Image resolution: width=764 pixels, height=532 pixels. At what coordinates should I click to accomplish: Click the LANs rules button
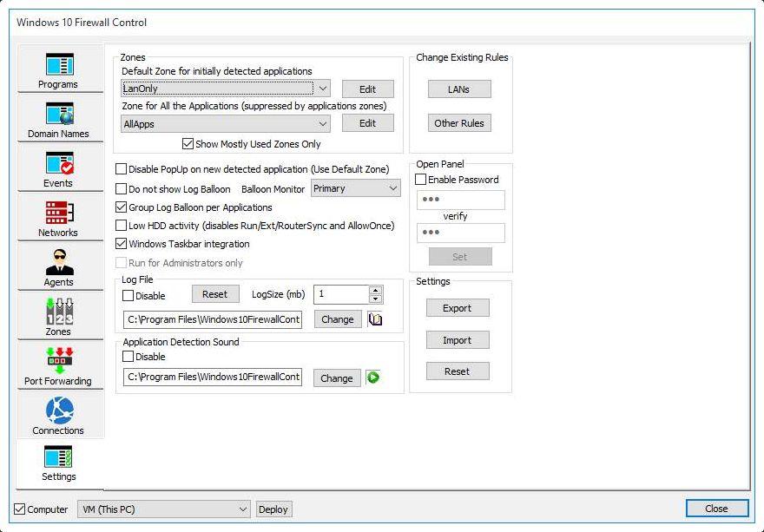click(x=459, y=89)
